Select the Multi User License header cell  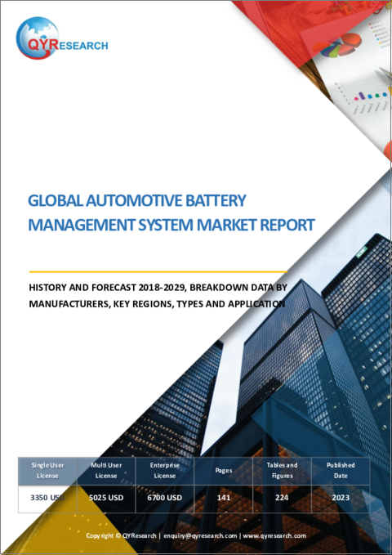pos(106,471)
